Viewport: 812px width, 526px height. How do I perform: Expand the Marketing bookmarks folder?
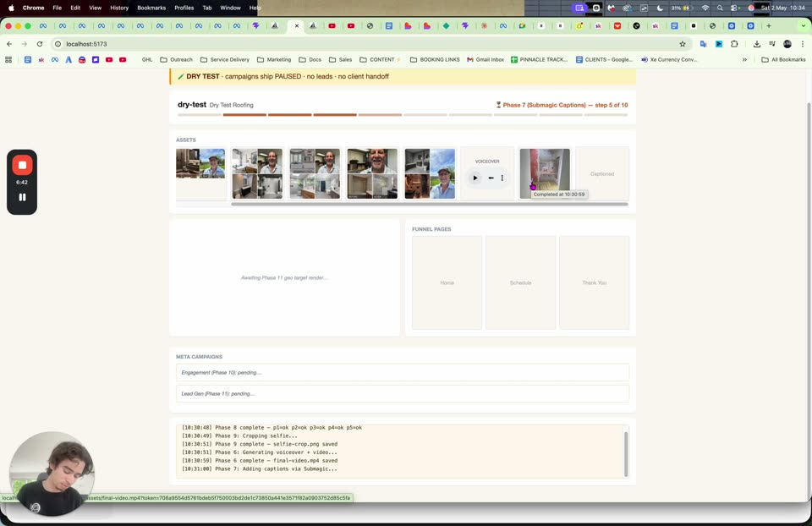click(274, 59)
